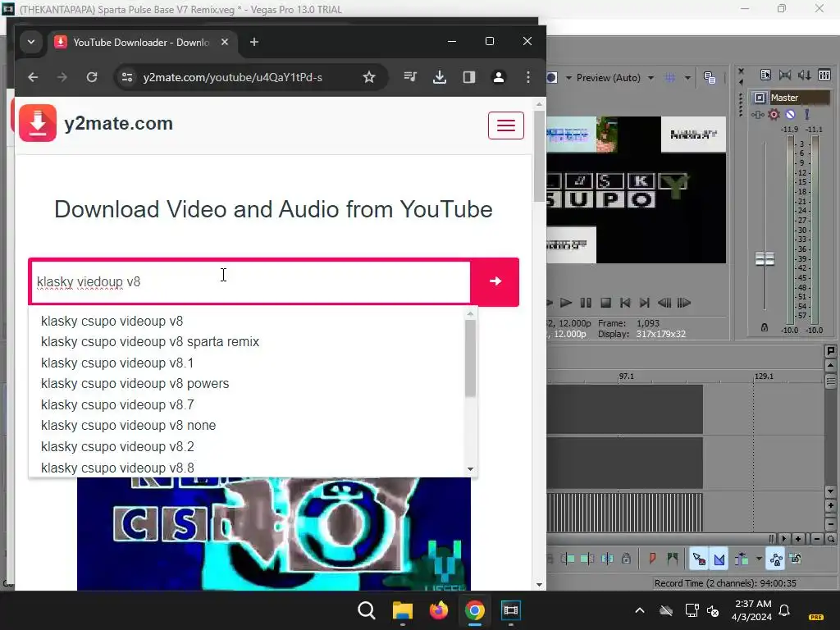Open the y2mate hamburger menu
Screen dimensions: 840x630
pos(505,126)
